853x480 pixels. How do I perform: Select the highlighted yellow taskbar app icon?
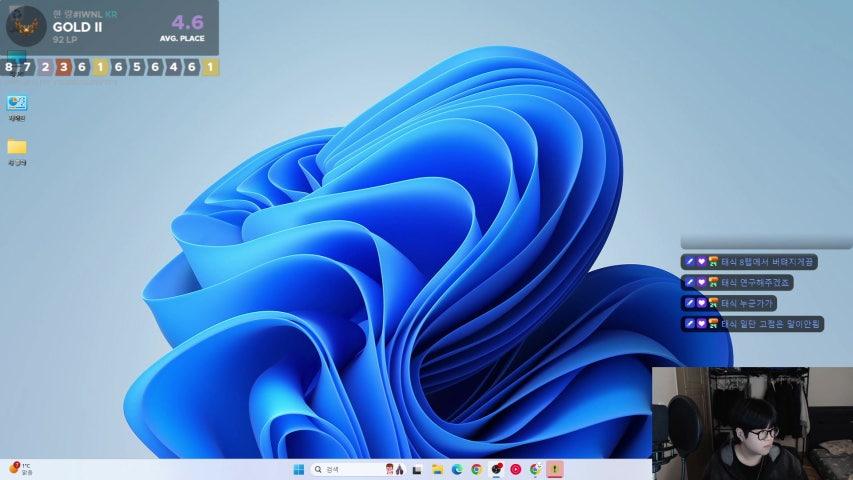coord(555,469)
